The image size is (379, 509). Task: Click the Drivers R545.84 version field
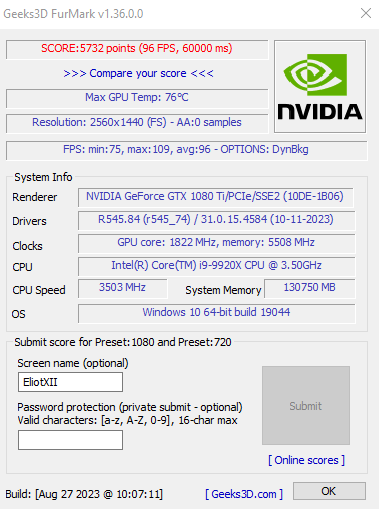pos(217,220)
